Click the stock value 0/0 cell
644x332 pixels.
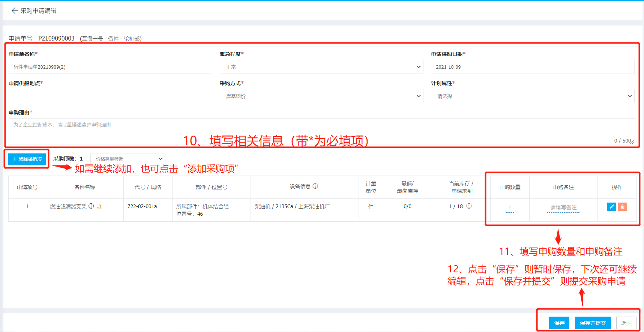407,206
